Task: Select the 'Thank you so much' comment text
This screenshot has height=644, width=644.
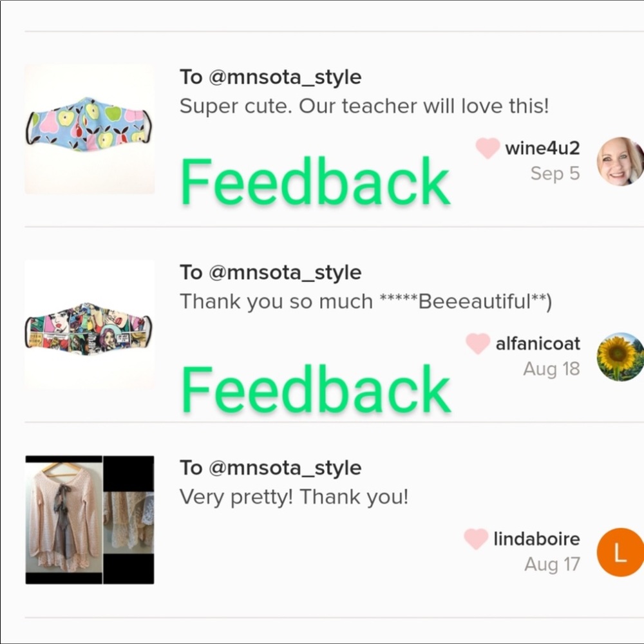Action: 366,302
